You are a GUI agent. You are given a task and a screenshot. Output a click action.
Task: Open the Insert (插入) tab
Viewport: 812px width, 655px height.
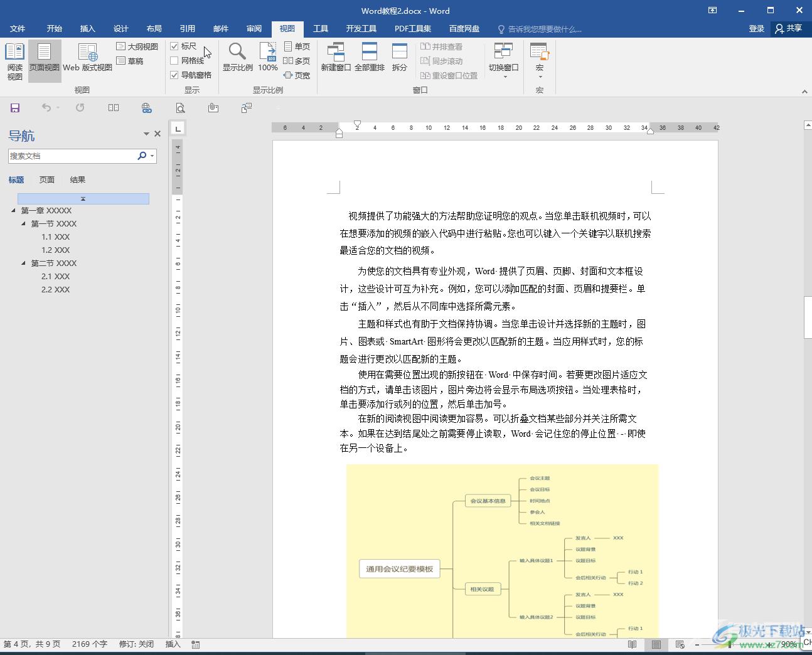tap(88, 29)
